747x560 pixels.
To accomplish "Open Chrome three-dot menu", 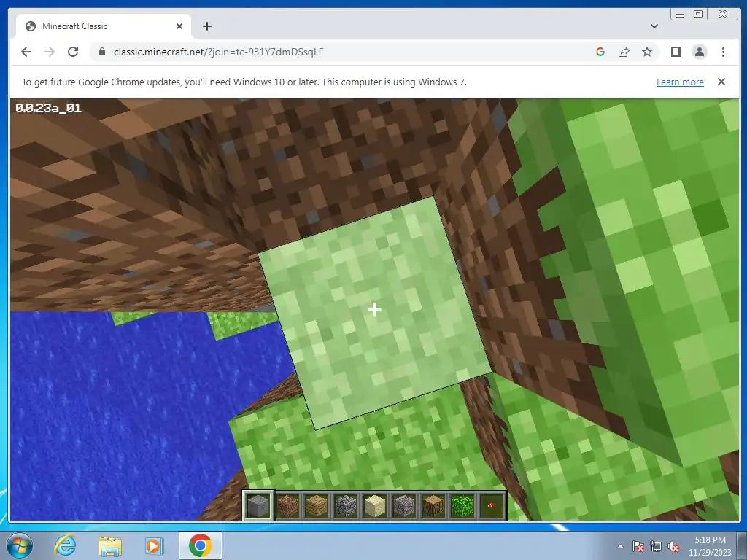I will (x=723, y=52).
